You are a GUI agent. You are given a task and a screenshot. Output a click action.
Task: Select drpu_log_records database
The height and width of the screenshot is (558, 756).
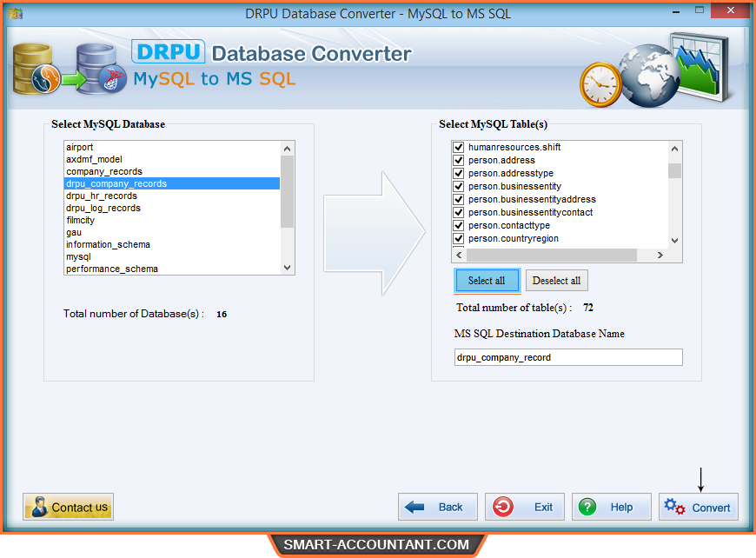point(172,208)
